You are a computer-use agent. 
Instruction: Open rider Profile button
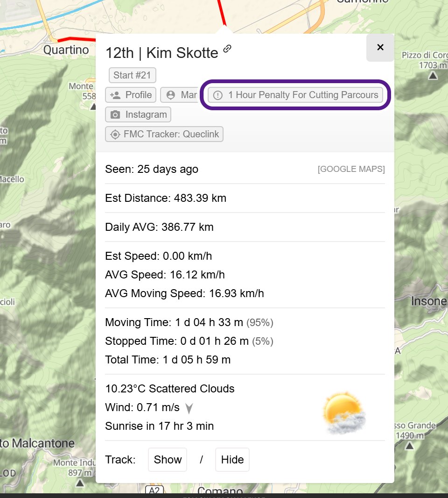(x=131, y=95)
